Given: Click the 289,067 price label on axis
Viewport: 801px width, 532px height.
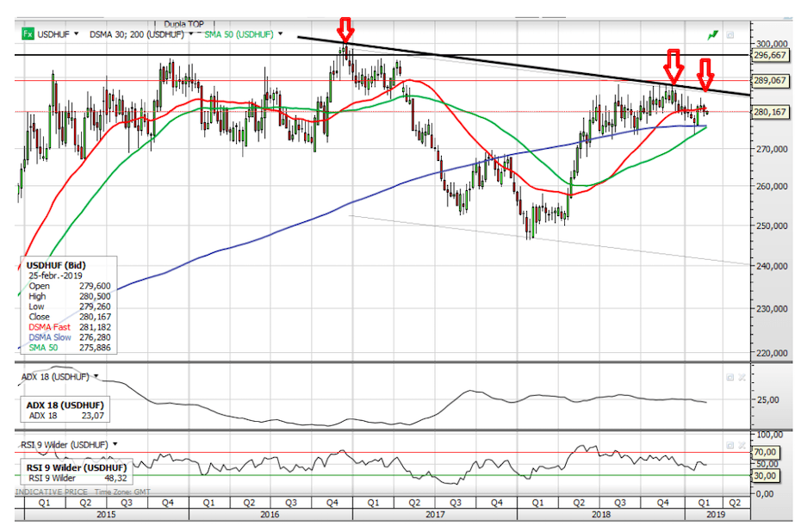Looking at the screenshot, I should (x=770, y=80).
